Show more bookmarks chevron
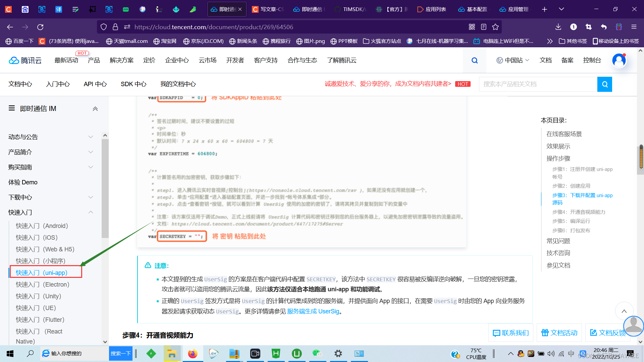The image size is (644, 362). tap(549, 41)
